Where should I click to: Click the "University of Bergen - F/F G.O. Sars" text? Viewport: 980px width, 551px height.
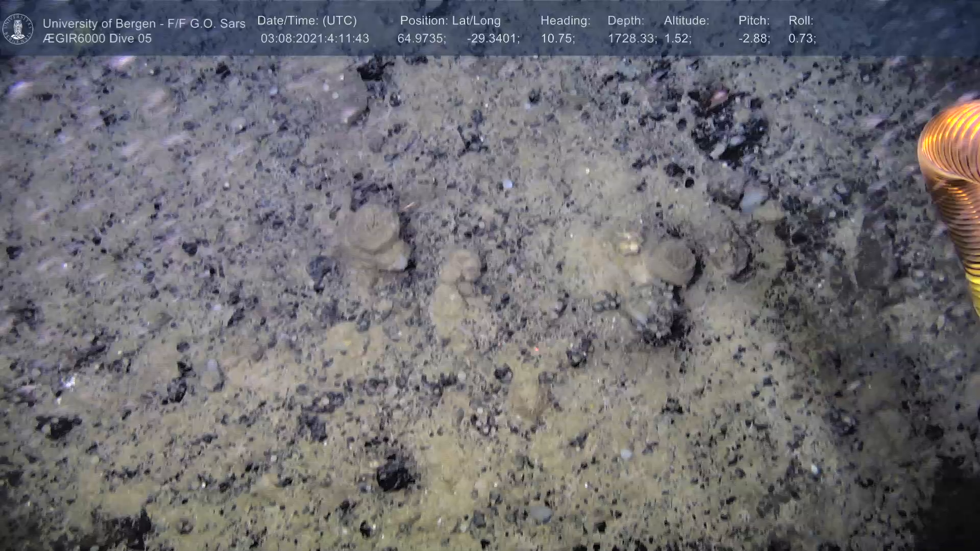coord(144,23)
